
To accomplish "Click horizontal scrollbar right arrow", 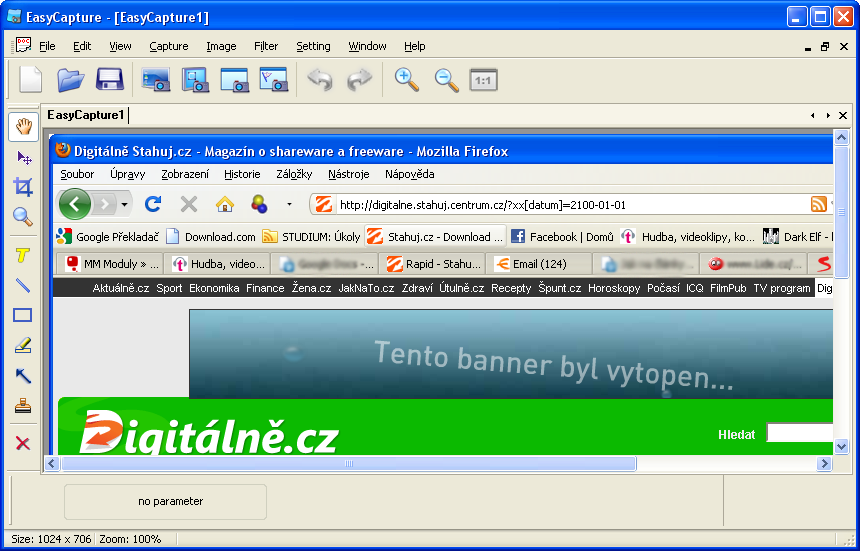I will (x=824, y=464).
